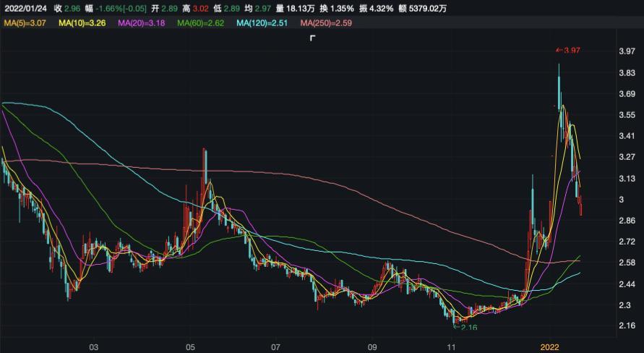Image resolution: width=644 pixels, height=353 pixels.
Task: Click the MA(5)=3.07 indicator label
Action: (x=27, y=23)
